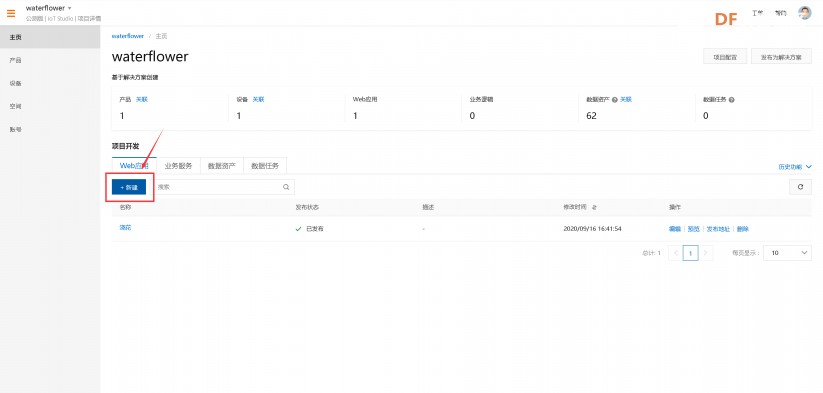Click the 数据资产 count 62
Image resolution: width=823 pixels, height=393 pixels.
(592, 116)
